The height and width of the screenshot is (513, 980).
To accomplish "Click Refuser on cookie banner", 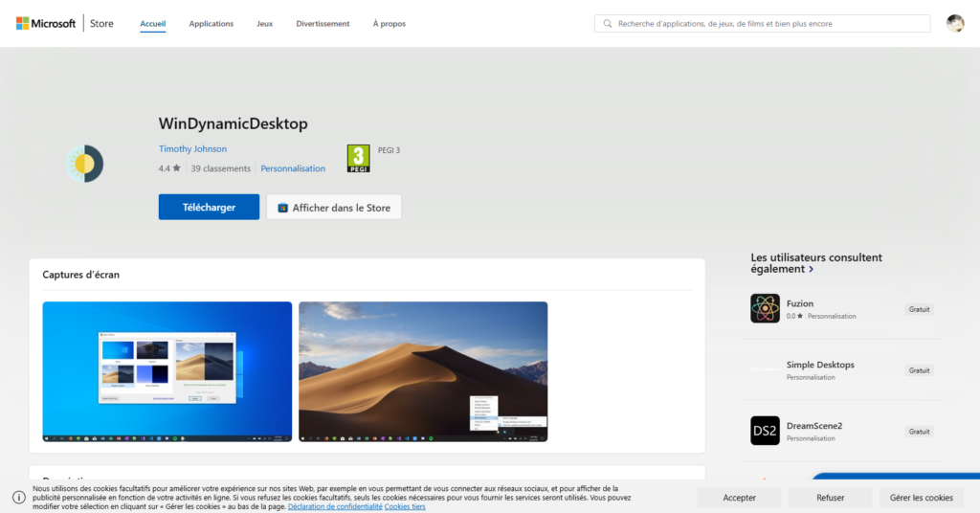I will click(x=830, y=498).
